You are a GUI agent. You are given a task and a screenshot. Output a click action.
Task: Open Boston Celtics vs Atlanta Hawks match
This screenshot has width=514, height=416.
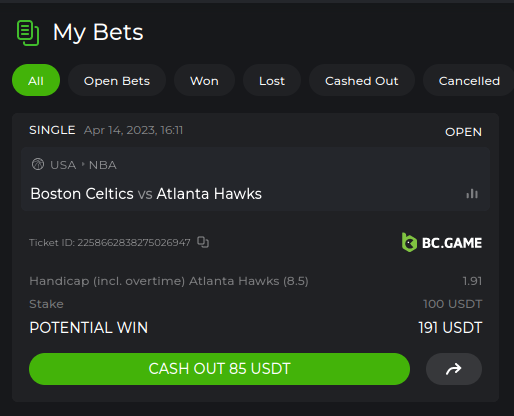[146, 194]
